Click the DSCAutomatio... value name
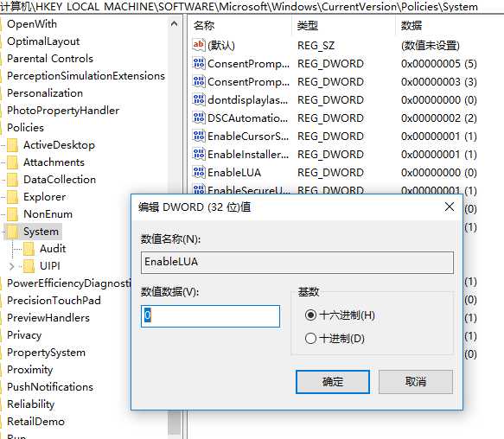This screenshot has height=439, width=504. pos(248,118)
